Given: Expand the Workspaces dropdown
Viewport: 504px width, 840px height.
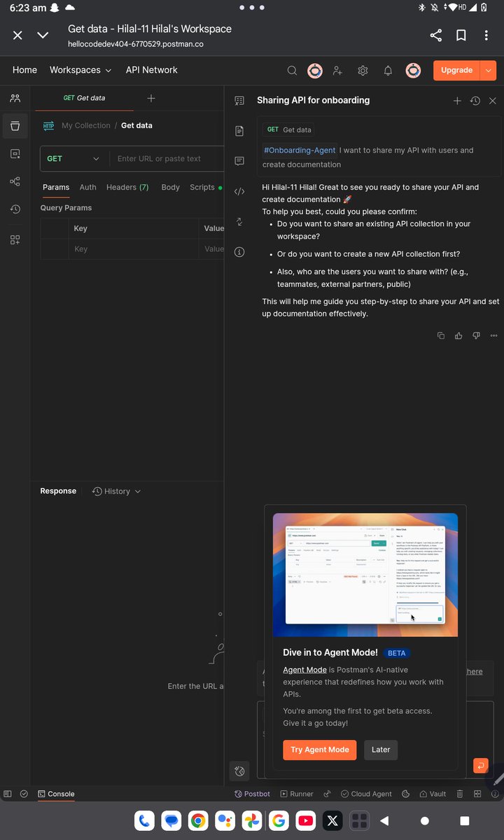Looking at the screenshot, I should click(x=80, y=70).
